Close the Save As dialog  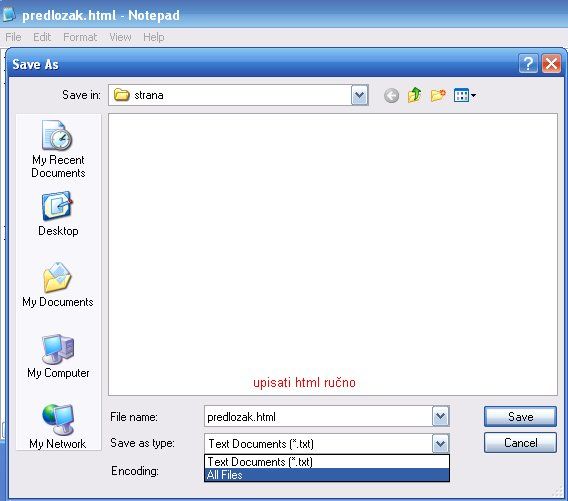click(x=551, y=64)
